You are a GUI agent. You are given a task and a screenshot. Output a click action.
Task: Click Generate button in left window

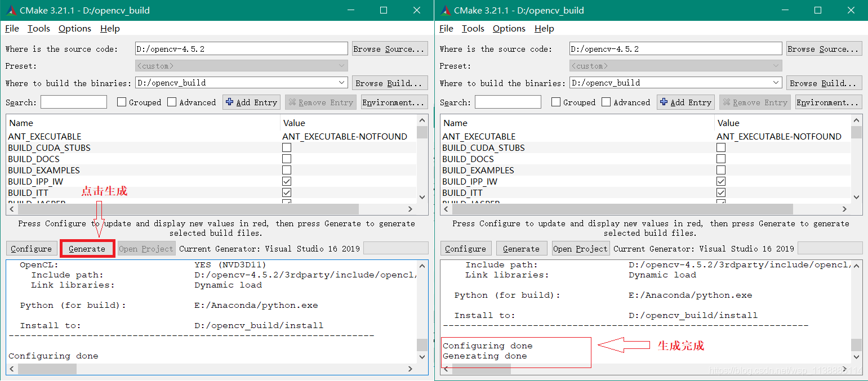pyautogui.click(x=87, y=249)
